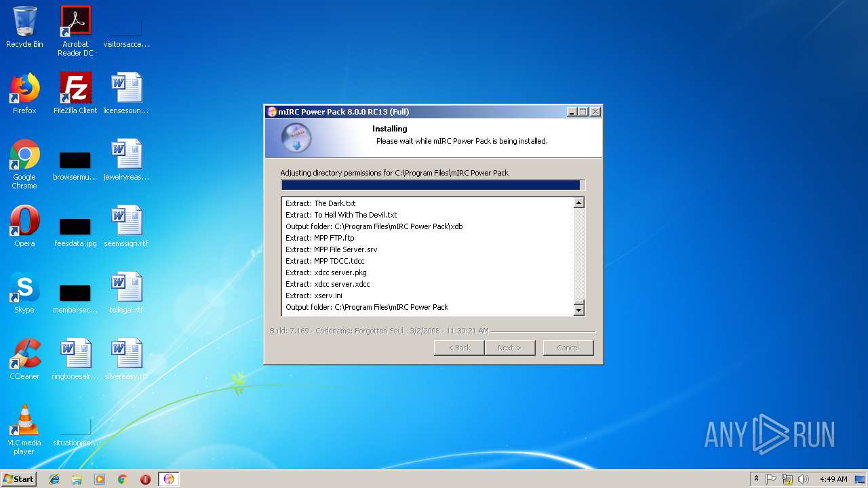Open licensesoun document on desktop

click(x=126, y=94)
